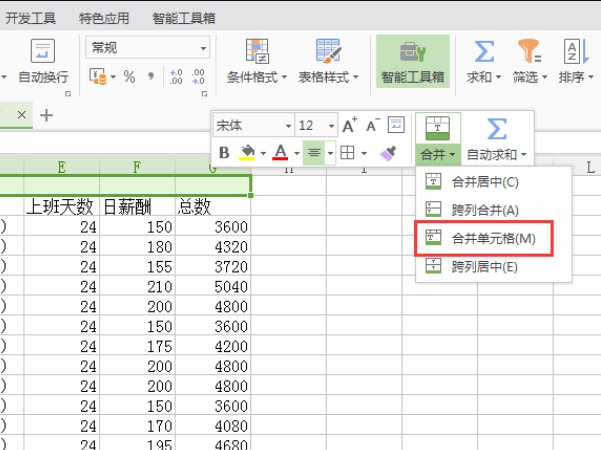Click format painter brush in mini toolbar
601x450 pixels.
[x=388, y=153]
